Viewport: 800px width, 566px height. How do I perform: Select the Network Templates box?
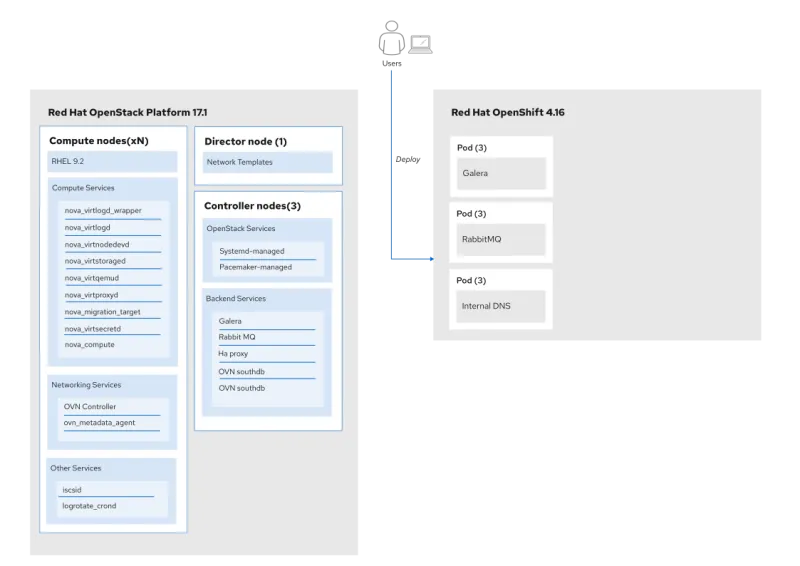point(268,162)
